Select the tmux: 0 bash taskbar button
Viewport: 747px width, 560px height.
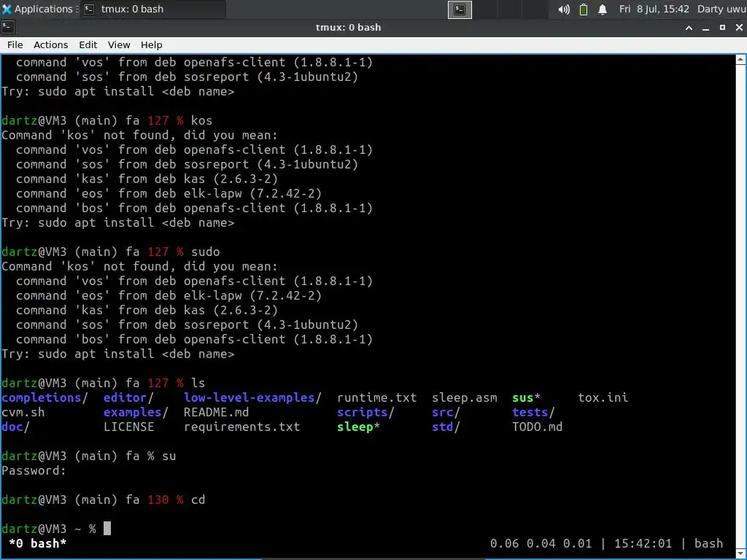coord(152,9)
